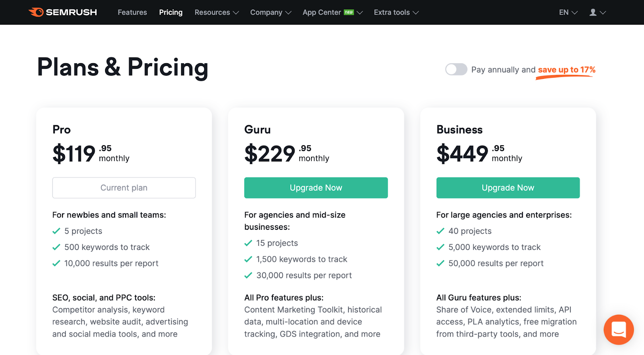Expand the Resources dropdown menu
The width and height of the screenshot is (644, 355).
pyautogui.click(x=217, y=12)
